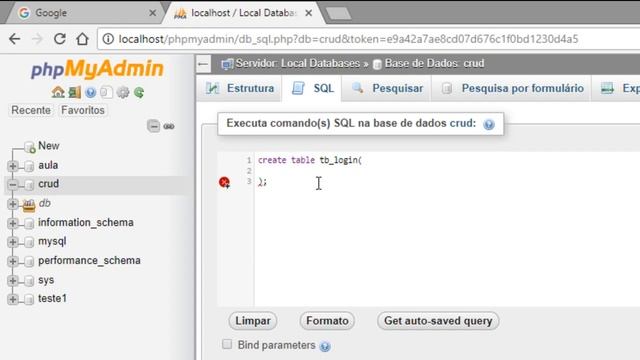Viewport: 640px width, 360px height.
Task: Open the Pesquisar tab
Action: click(x=387, y=88)
